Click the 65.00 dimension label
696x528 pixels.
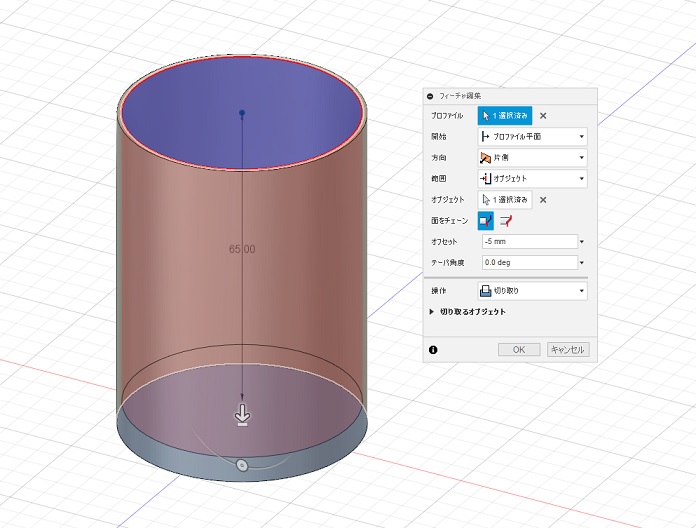click(242, 249)
